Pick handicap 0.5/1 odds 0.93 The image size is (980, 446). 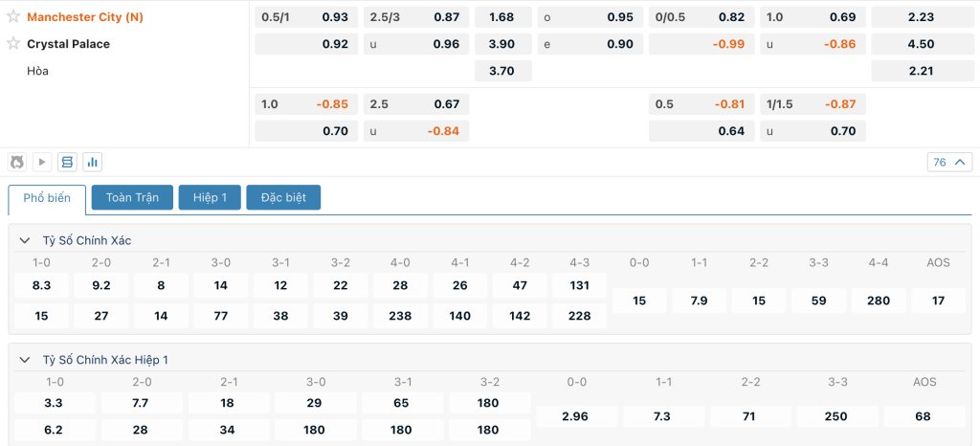tap(306, 17)
